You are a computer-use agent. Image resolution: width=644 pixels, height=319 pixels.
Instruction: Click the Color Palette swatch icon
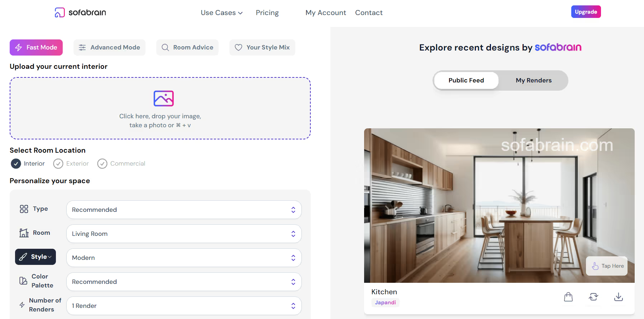(23, 281)
